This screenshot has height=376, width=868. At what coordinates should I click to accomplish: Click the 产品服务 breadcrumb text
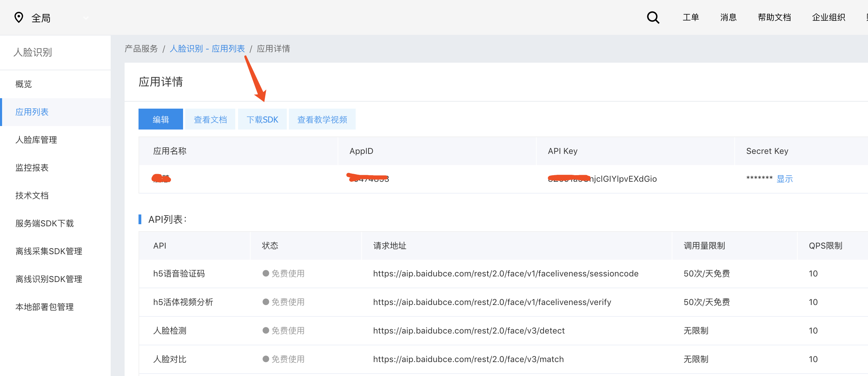click(141, 48)
